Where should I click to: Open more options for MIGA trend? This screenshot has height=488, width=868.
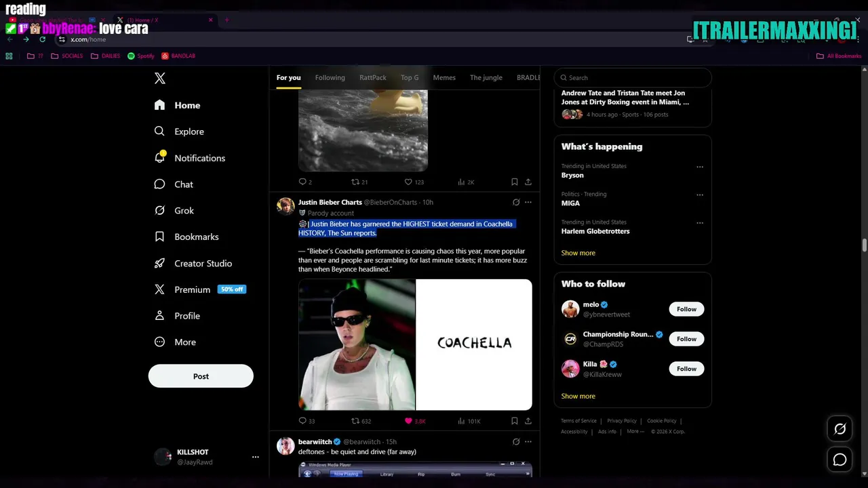[700, 195]
